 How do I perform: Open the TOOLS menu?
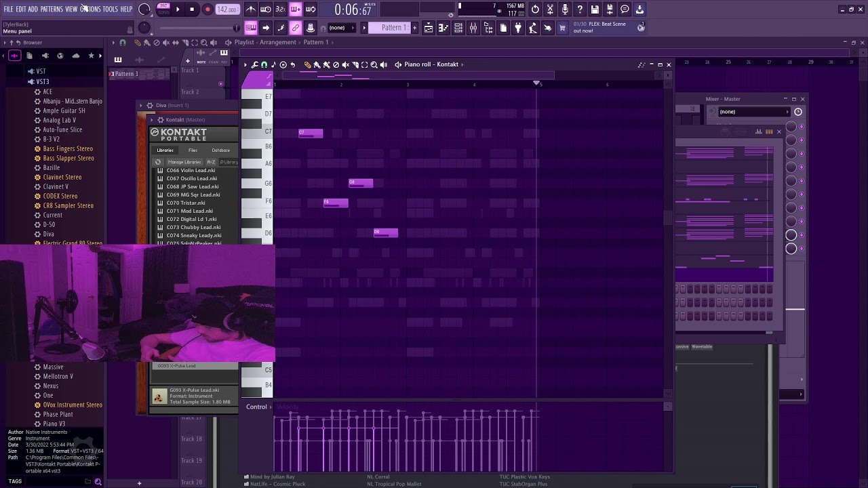tap(110, 9)
